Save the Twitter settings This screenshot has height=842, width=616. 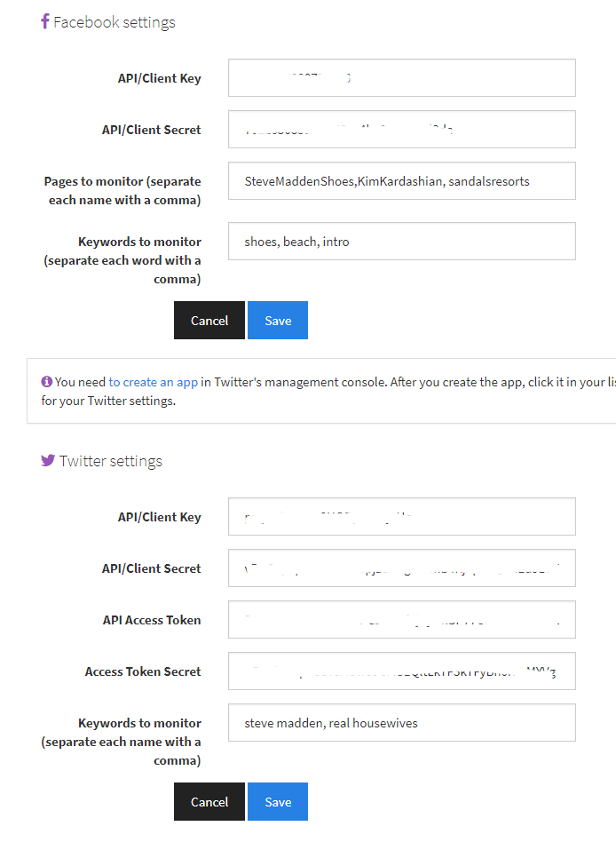click(x=277, y=802)
